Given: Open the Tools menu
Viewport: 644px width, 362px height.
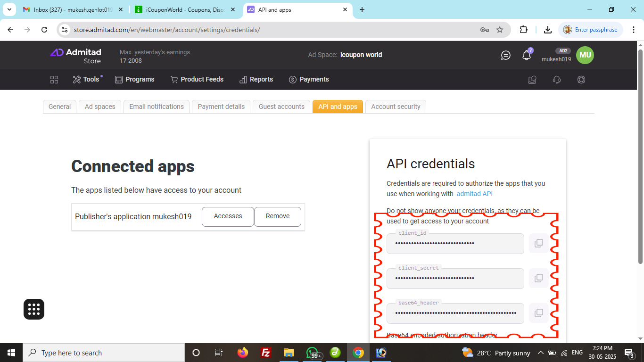Looking at the screenshot, I should 86,80.
